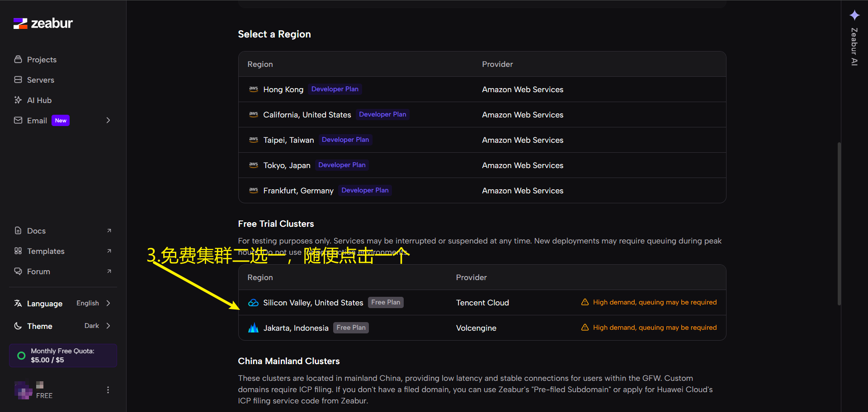Click the AWS icon beside California
Image resolution: width=868 pixels, height=412 pixels.
click(x=254, y=114)
